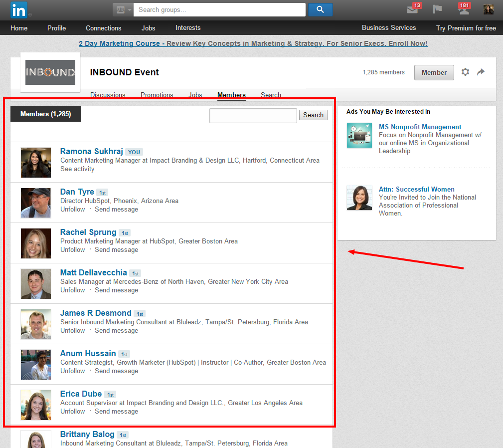Image resolution: width=503 pixels, height=448 pixels.
Task: Open the Jobs menu in the top navigation
Action: [x=148, y=28]
